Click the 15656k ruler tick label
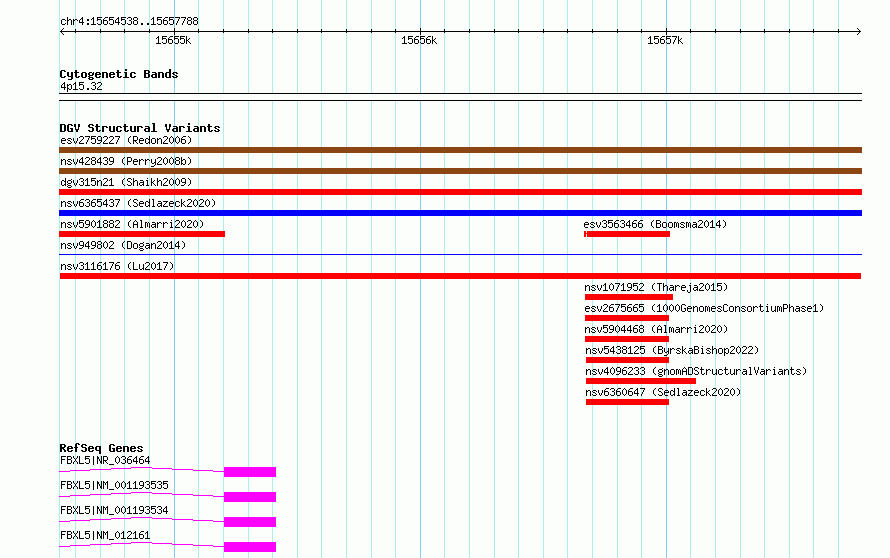This screenshot has width=890, height=558. [x=419, y=41]
